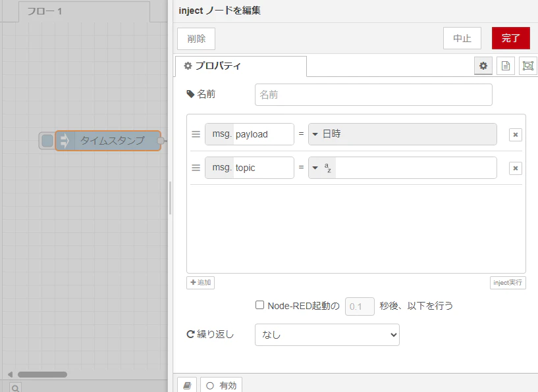The height and width of the screenshot is (392, 538).
Task: Click the 削除 delete button
Action: (x=196, y=39)
